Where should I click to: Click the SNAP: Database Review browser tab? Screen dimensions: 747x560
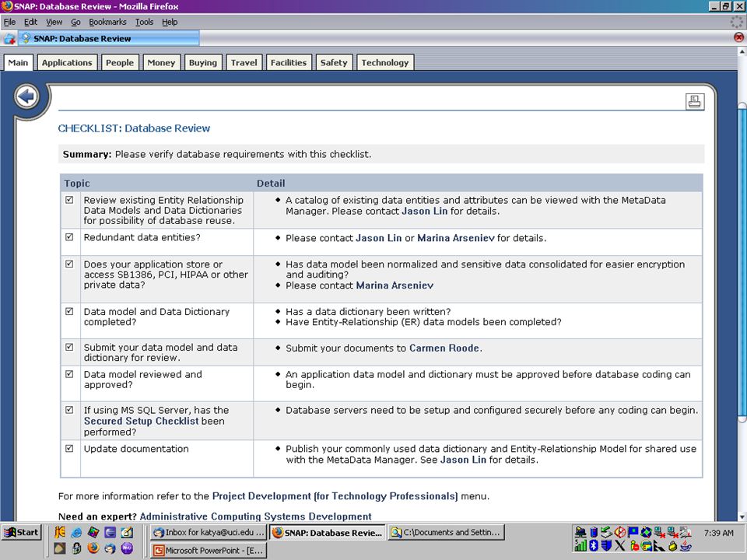(109, 39)
